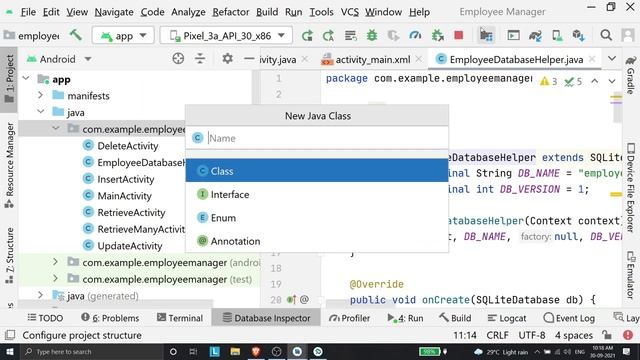Click the UTF-8 encoding in status bar
This screenshot has width=640, height=360.
(x=531, y=335)
